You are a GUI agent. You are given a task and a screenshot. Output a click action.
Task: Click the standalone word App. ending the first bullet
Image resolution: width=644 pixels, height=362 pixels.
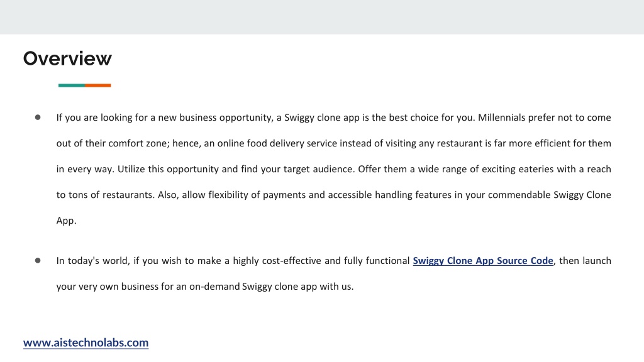(67, 221)
